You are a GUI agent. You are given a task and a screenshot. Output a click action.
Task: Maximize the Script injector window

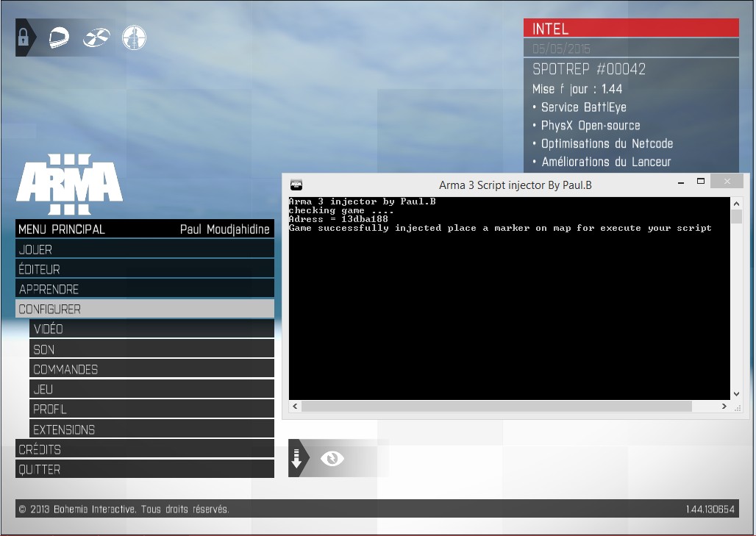point(701,181)
